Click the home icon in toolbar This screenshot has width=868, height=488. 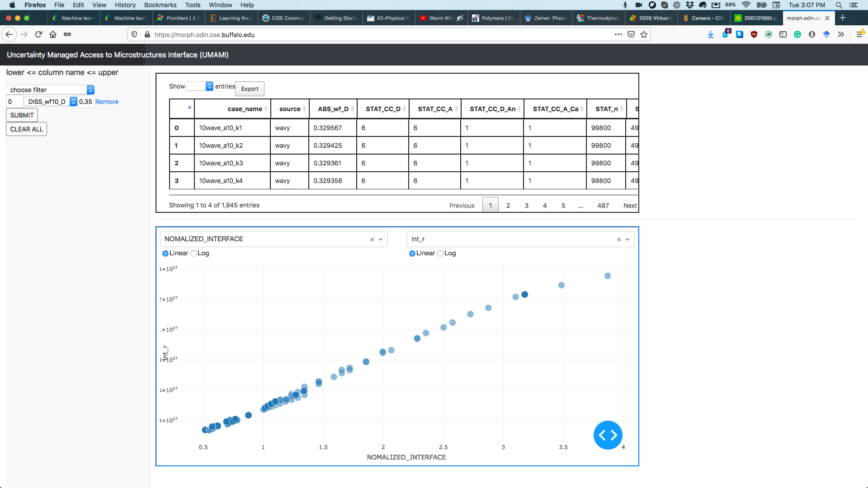tap(53, 34)
